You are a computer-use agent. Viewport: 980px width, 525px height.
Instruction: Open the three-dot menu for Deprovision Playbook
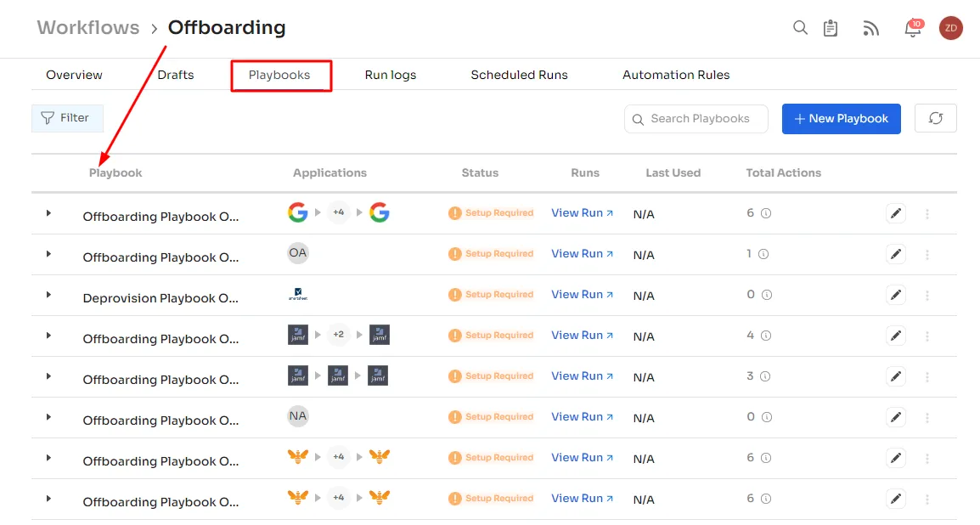tap(926, 296)
